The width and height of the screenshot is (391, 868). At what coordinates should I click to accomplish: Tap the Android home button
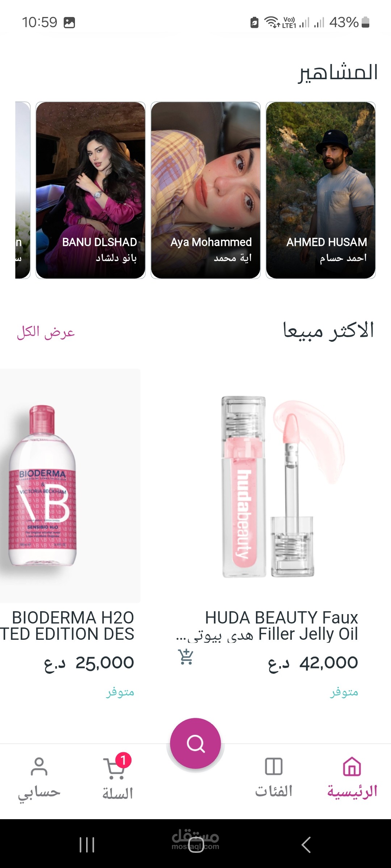[196, 844]
